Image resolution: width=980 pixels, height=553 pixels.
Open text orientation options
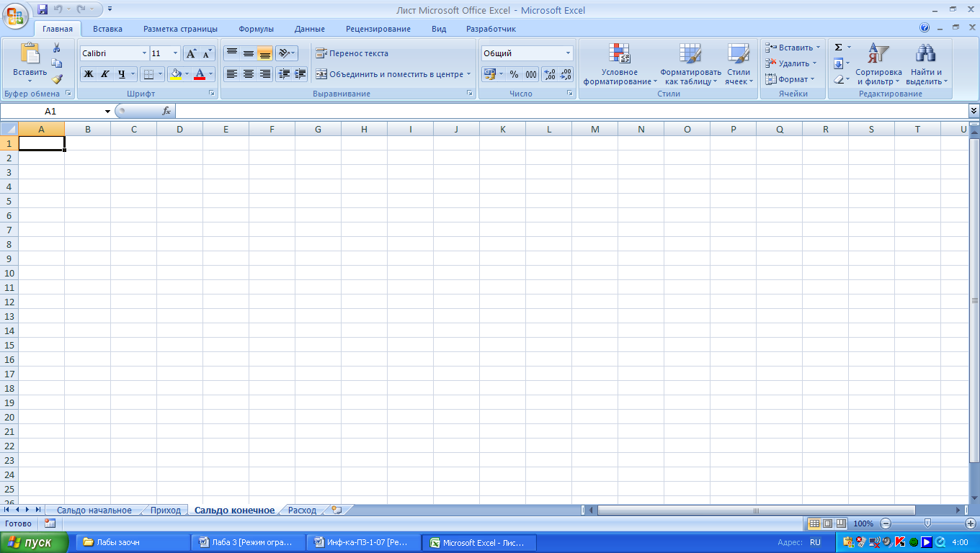click(x=286, y=53)
